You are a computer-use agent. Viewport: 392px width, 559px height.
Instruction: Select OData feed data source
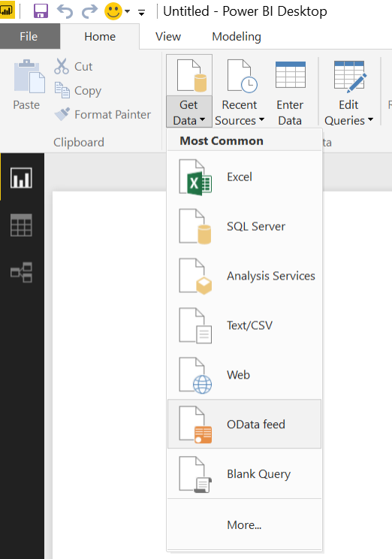245,424
